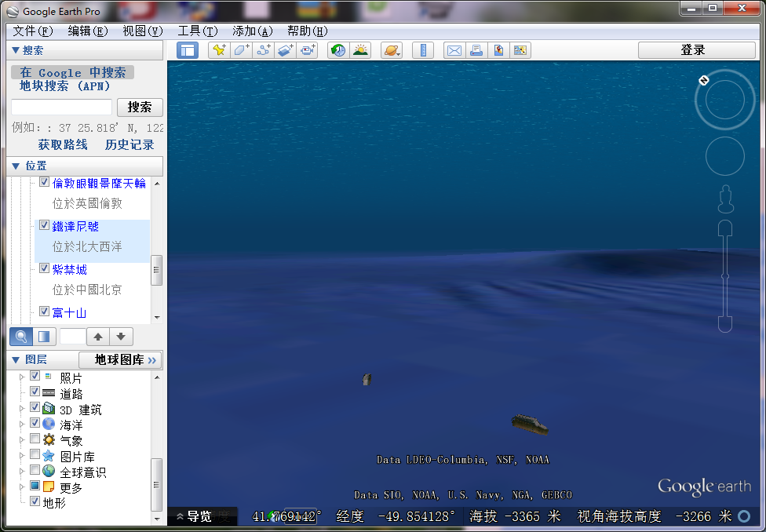Add a path using the toolbar

pyautogui.click(x=264, y=50)
